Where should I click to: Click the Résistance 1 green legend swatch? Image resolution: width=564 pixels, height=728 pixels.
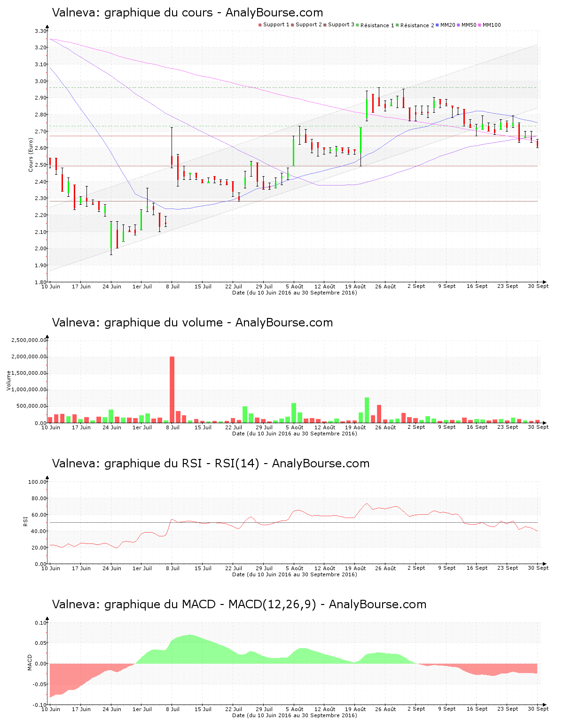pyautogui.click(x=358, y=25)
